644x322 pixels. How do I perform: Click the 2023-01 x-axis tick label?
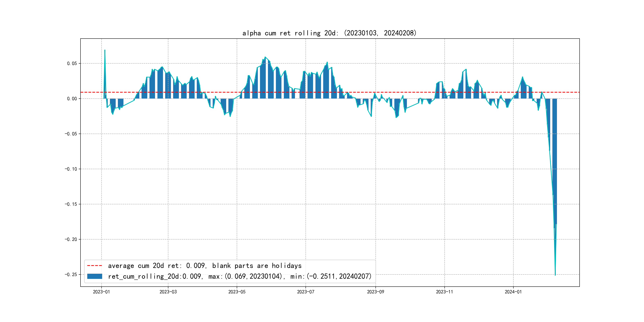101,292
